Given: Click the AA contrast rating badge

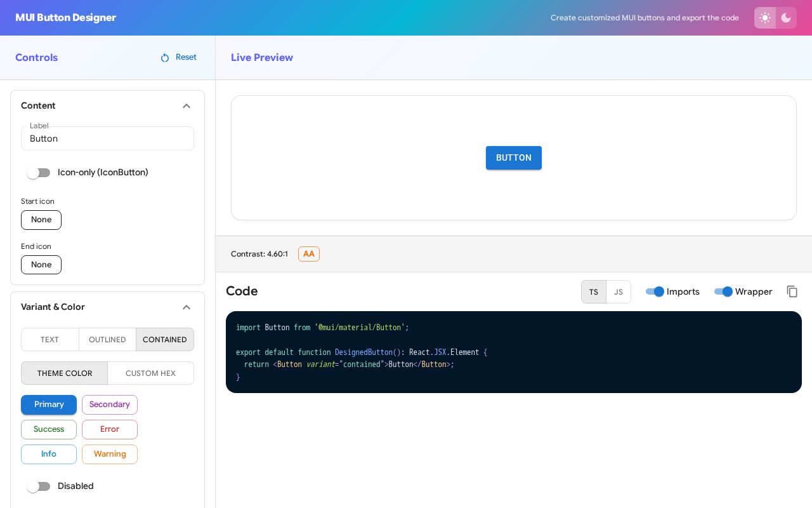Looking at the screenshot, I should [x=309, y=254].
